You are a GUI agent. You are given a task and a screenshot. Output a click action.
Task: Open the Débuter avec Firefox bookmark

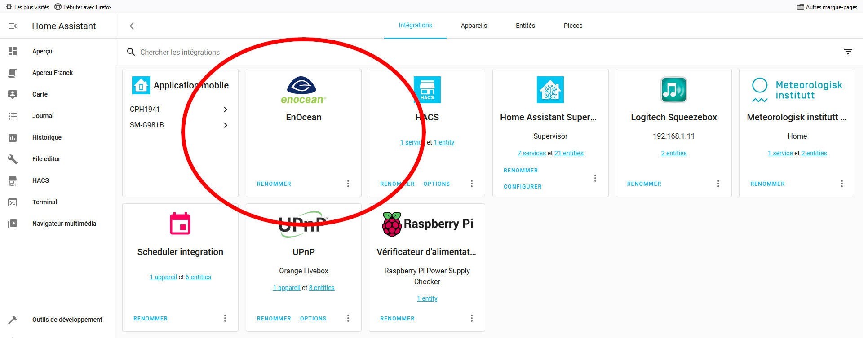[83, 7]
